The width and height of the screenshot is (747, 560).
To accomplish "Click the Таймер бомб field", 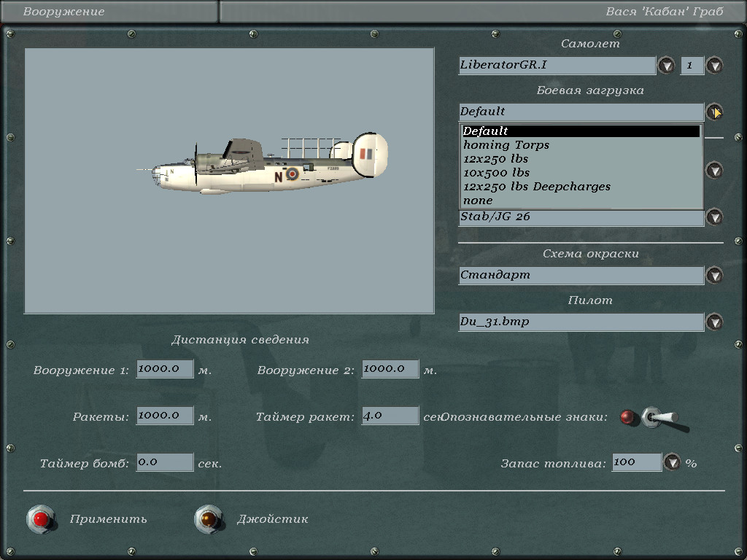I will [x=165, y=462].
